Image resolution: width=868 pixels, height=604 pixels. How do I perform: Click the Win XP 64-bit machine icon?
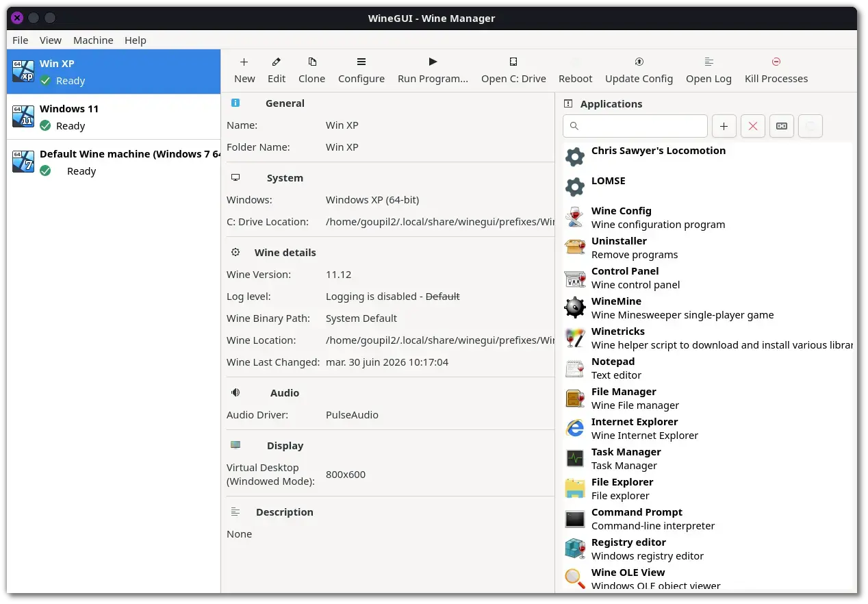23,71
